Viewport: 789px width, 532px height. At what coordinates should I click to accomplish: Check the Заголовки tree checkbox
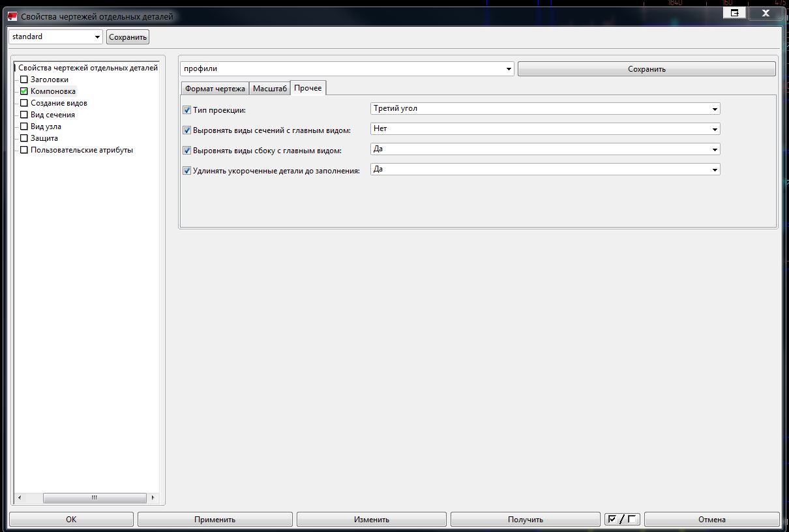point(24,80)
